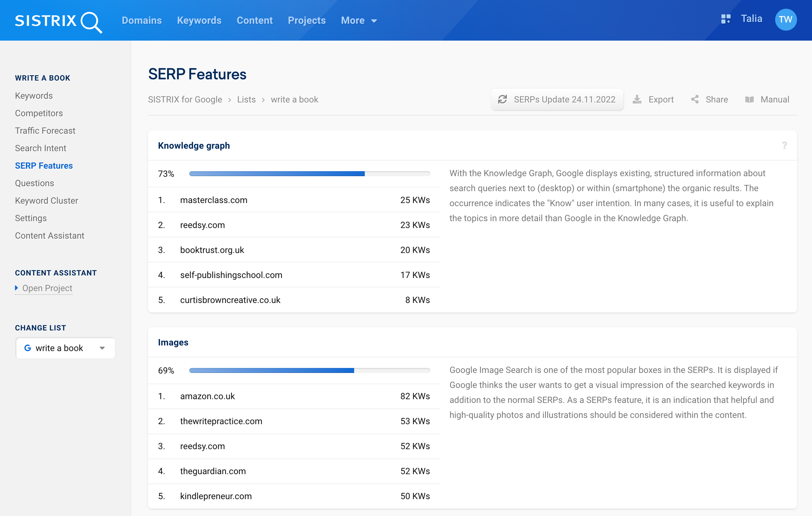Click 82 KWs value
The image size is (812, 516).
pos(415,396)
